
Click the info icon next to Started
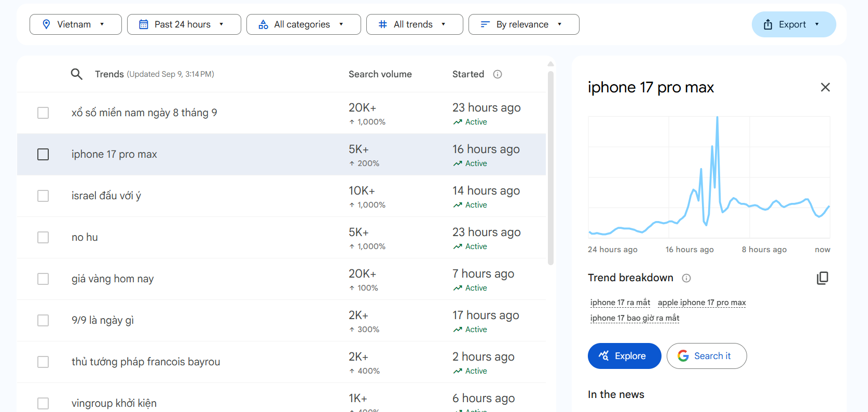coord(498,74)
